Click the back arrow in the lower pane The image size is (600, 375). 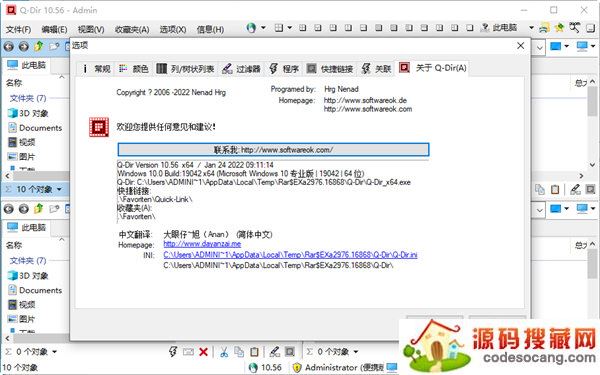tap(9, 209)
